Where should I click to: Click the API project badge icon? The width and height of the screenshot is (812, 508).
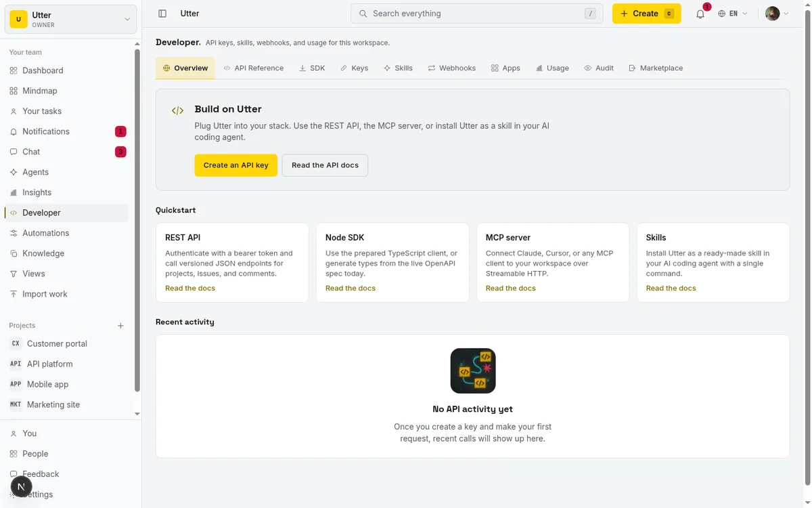pyautogui.click(x=16, y=364)
